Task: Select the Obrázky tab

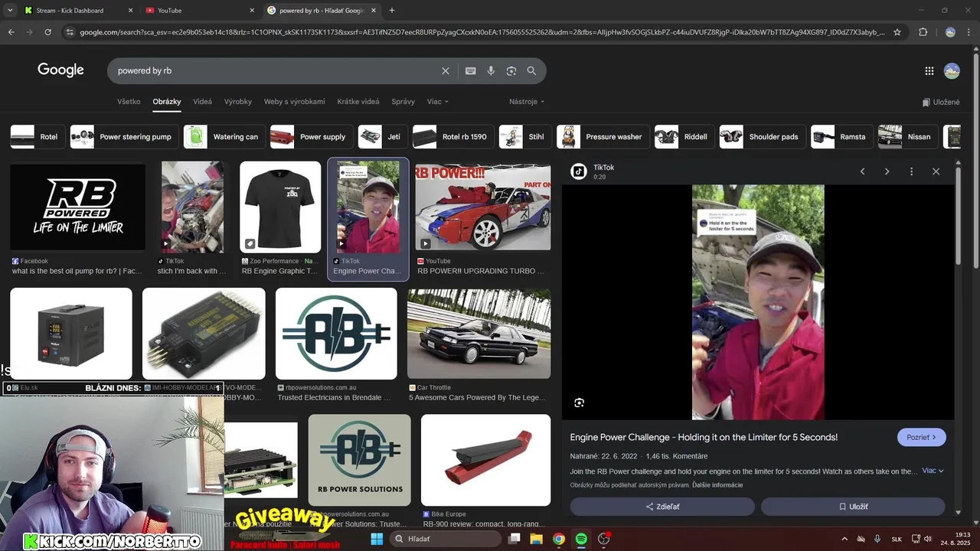Action: tap(166, 101)
